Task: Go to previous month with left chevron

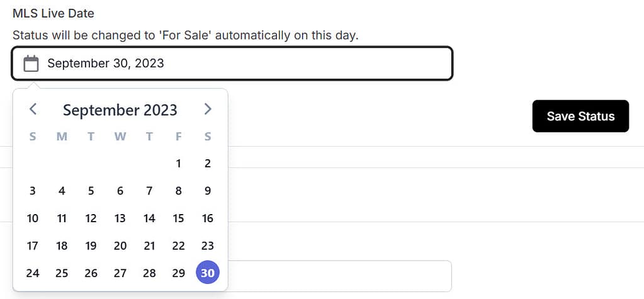Action: [x=33, y=110]
